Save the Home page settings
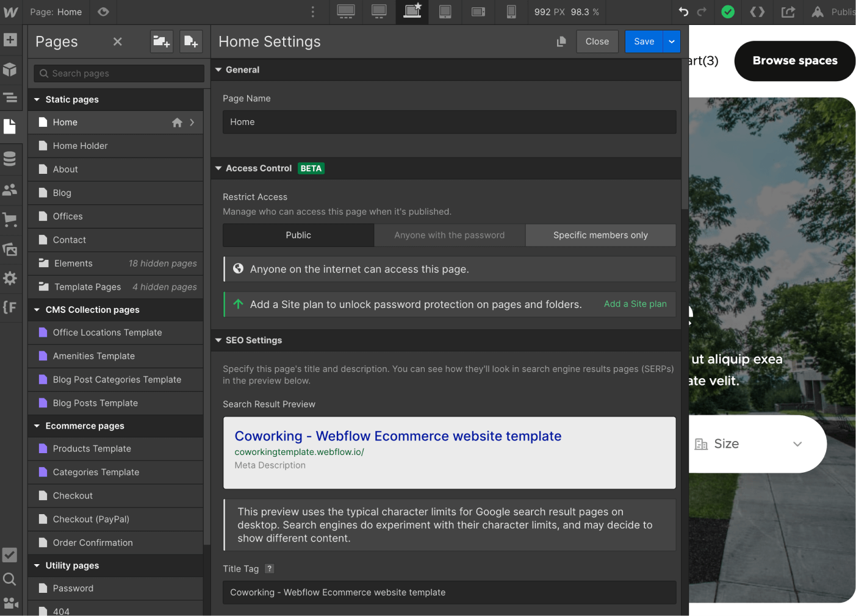 pyautogui.click(x=644, y=41)
